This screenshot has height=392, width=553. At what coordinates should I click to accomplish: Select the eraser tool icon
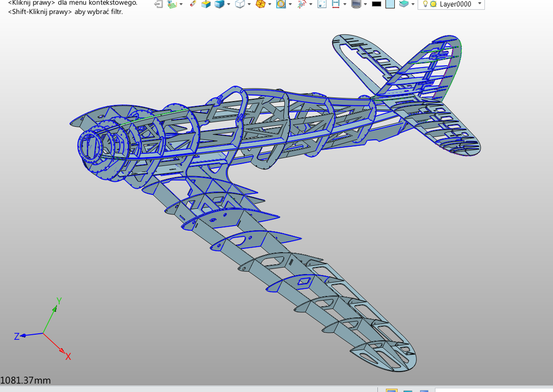193,4
